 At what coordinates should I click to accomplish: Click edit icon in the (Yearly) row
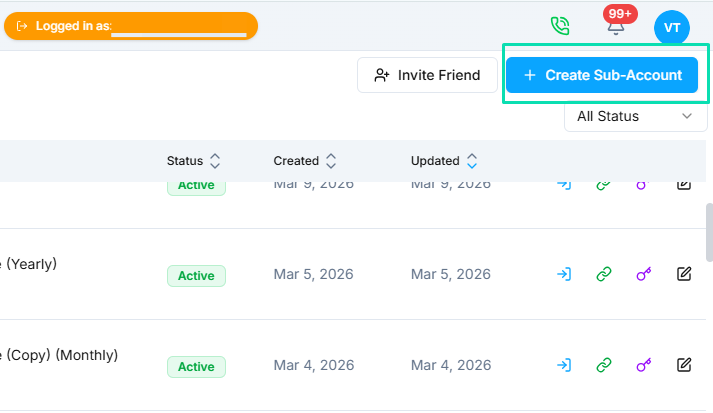pos(684,274)
